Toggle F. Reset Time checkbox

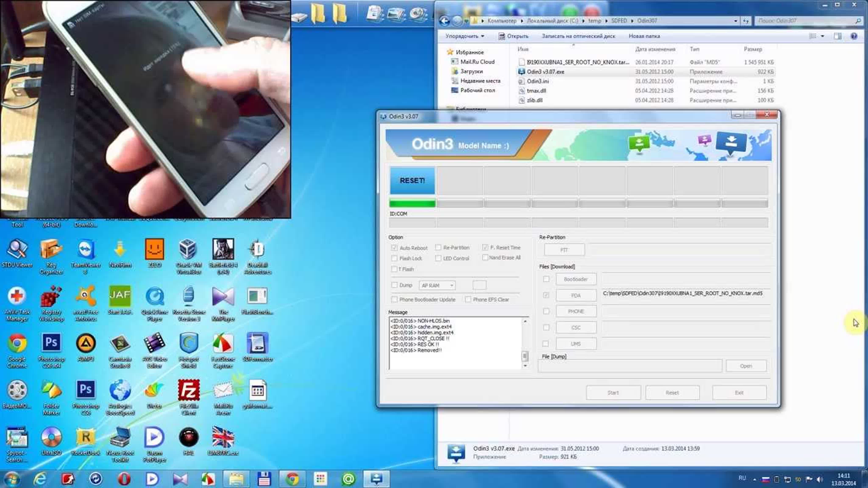coord(485,248)
